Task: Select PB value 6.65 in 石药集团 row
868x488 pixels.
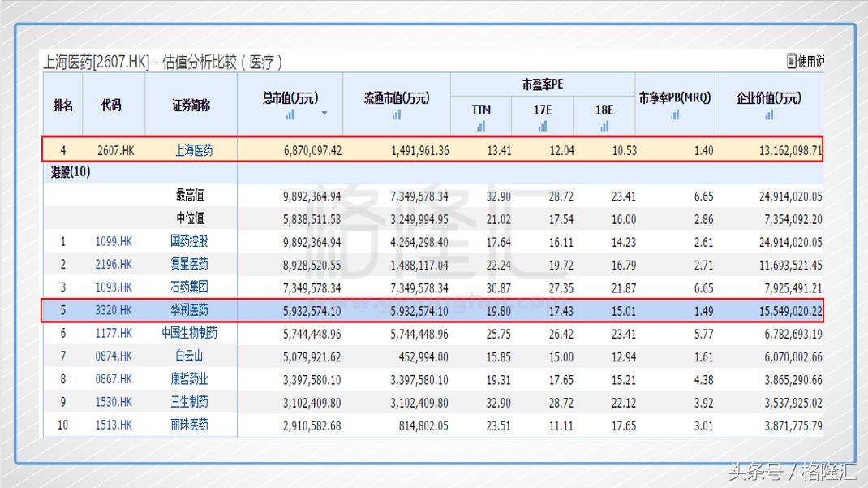Action: click(703, 288)
